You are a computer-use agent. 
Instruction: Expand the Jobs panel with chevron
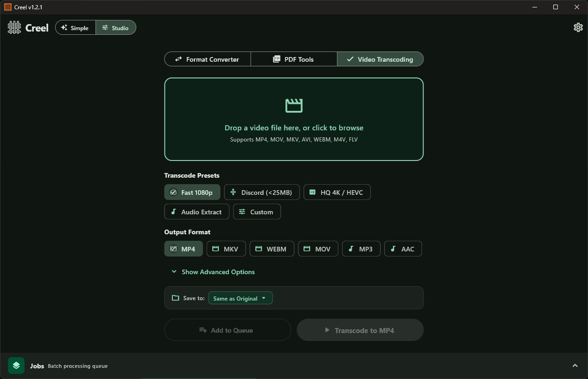click(575, 366)
